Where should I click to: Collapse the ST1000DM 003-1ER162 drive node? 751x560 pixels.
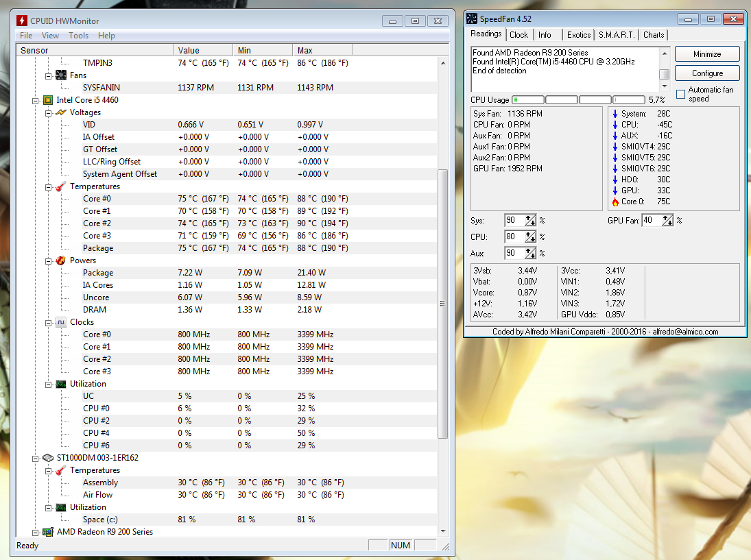36,459
